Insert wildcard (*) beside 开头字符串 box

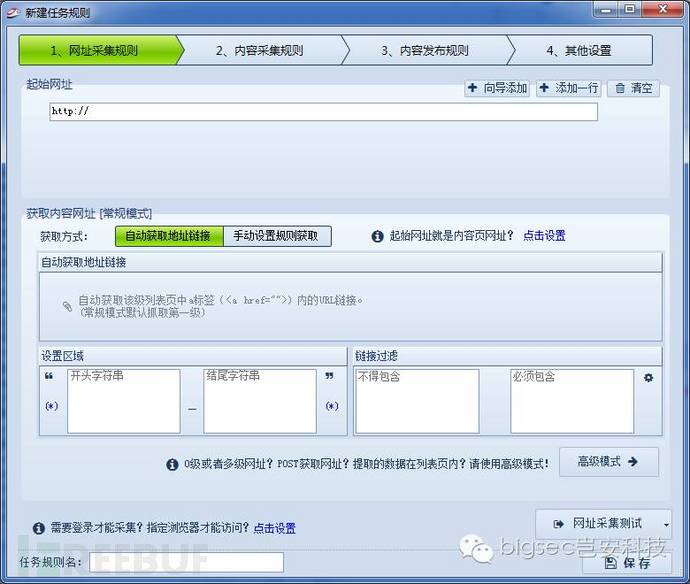[52, 406]
